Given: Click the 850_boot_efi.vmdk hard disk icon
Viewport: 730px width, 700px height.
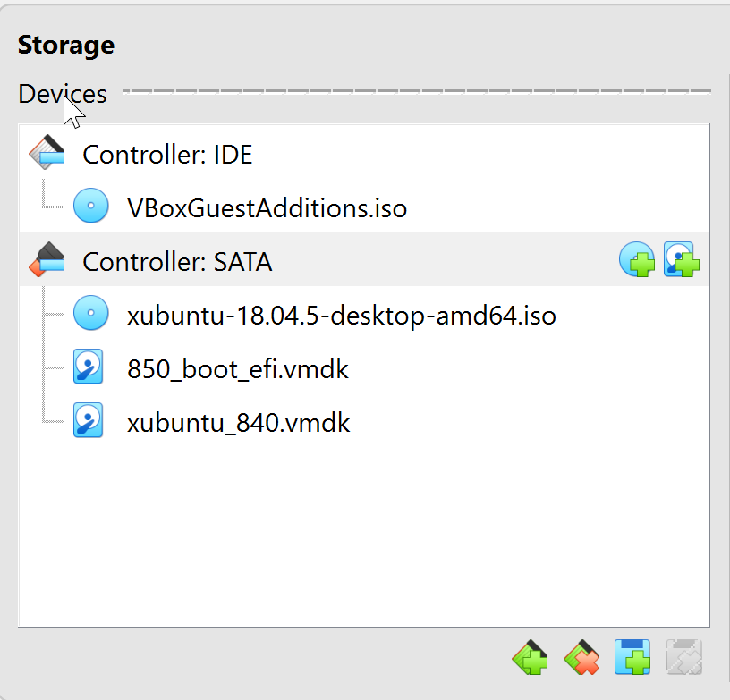Looking at the screenshot, I should [x=88, y=367].
